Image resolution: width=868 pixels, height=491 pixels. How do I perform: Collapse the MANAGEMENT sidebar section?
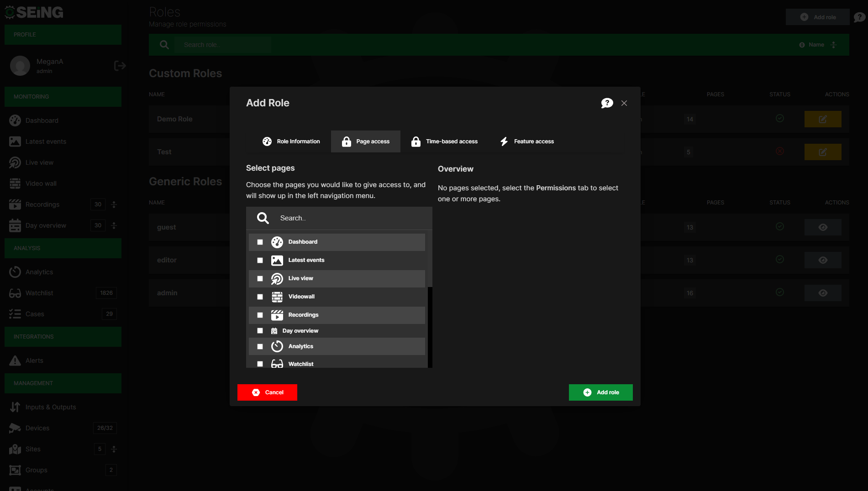[63, 383]
